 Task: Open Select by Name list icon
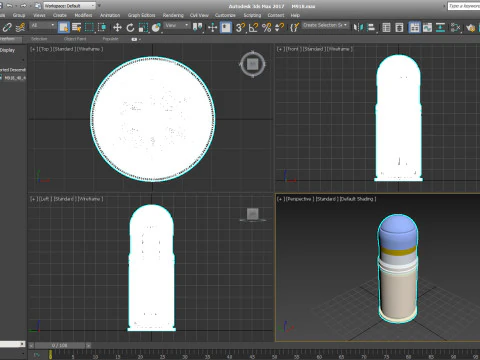pos(77,27)
